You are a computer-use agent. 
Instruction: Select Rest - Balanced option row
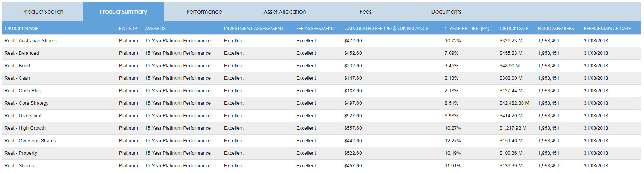[x=22, y=53]
